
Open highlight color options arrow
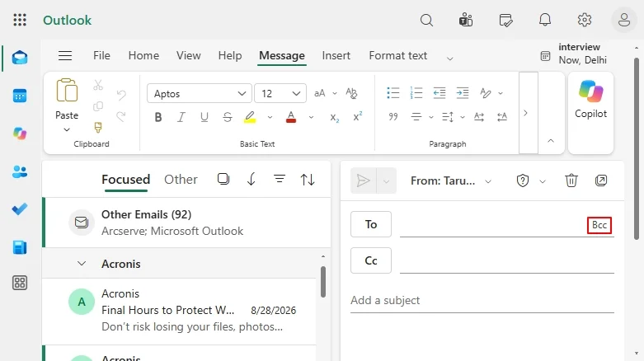pyautogui.click(x=270, y=118)
